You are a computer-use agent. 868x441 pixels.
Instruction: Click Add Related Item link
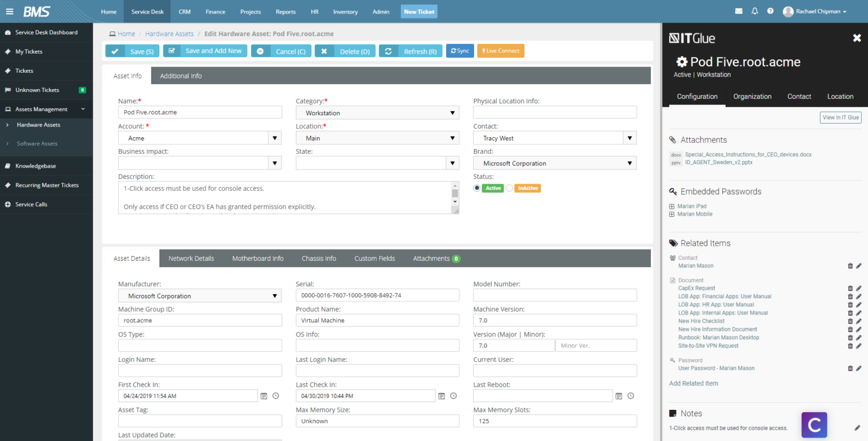coord(693,383)
